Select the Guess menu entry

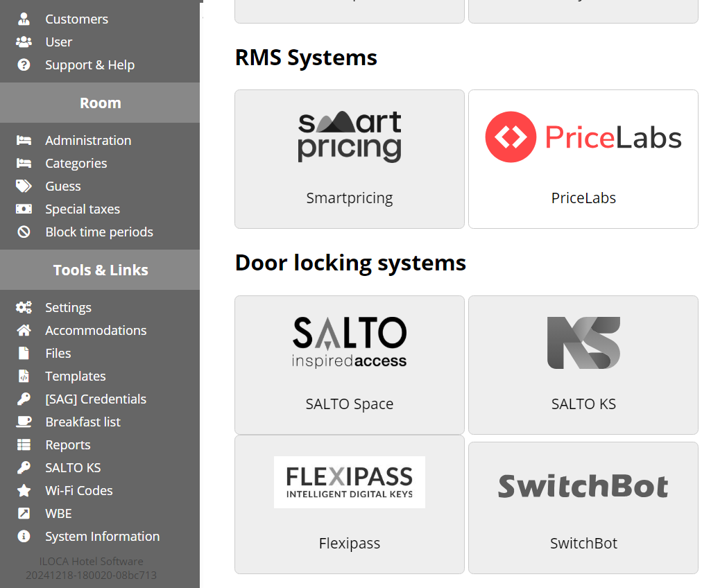pos(63,186)
